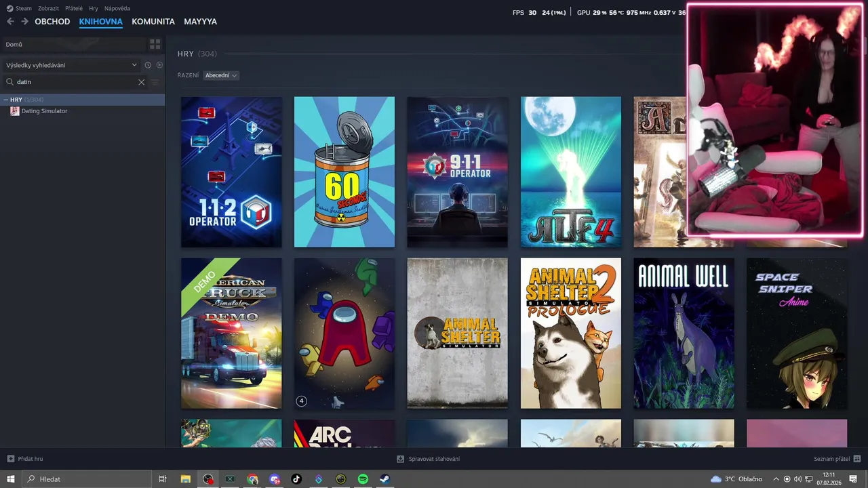This screenshot has width=868, height=488.
Task: Open the Nápověda menu
Action: point(117,8)
